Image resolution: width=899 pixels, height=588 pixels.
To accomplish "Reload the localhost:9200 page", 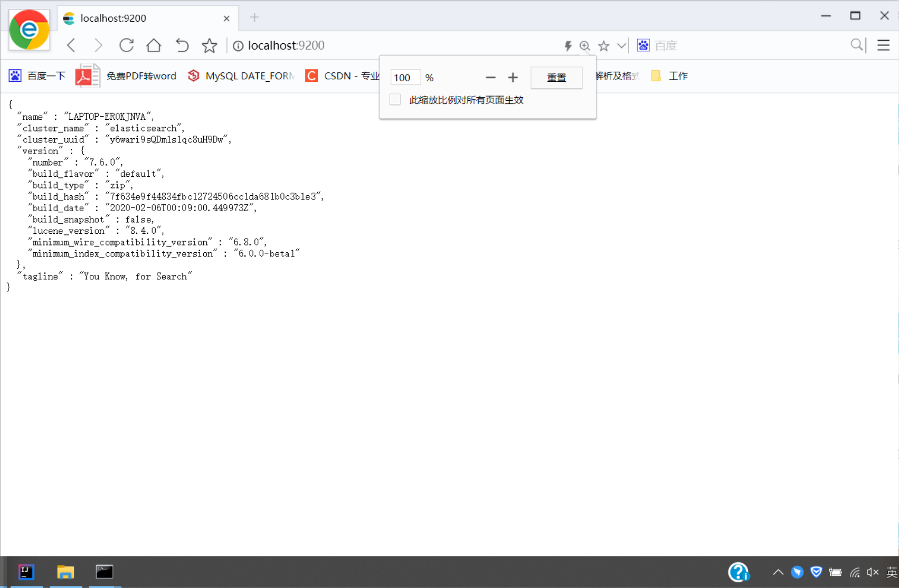I will (126, 45).
